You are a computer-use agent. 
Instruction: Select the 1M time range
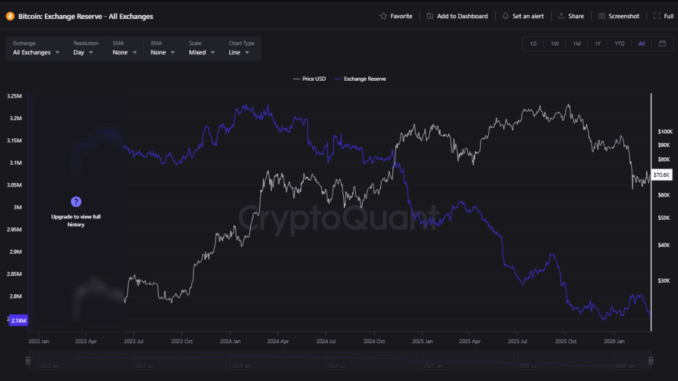pyautogui.click(x=576, y=44)
